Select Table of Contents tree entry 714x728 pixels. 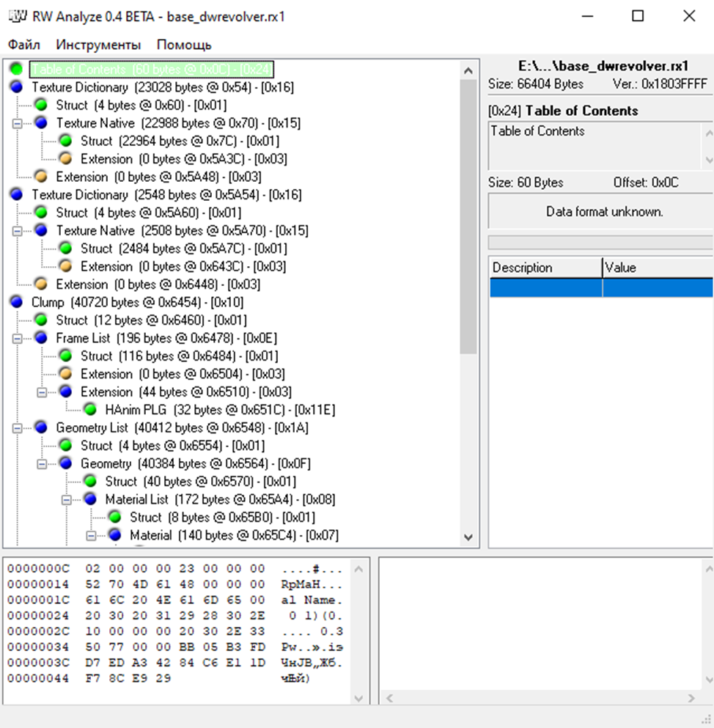[x=151, y=69]
